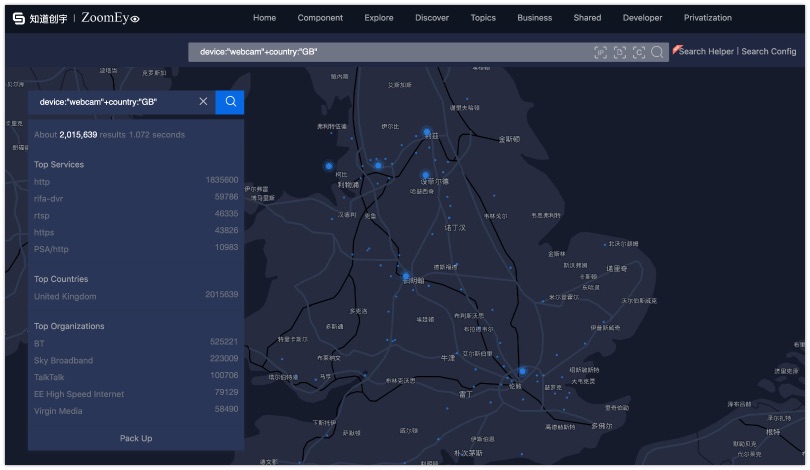Click the blue search button in the side panel
This screenshot has height=470, width=810.
(230, 102)
